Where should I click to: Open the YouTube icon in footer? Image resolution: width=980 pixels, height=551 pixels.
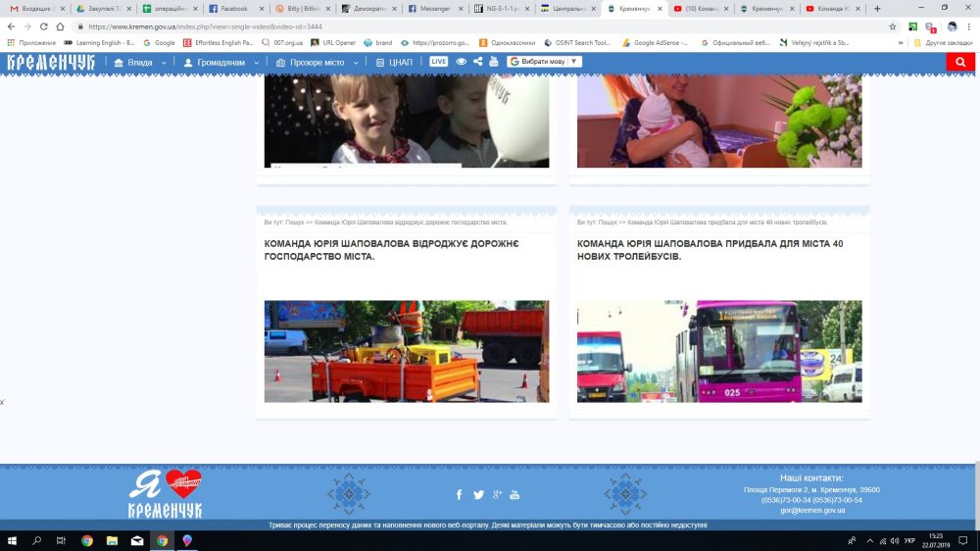(514, 495)
